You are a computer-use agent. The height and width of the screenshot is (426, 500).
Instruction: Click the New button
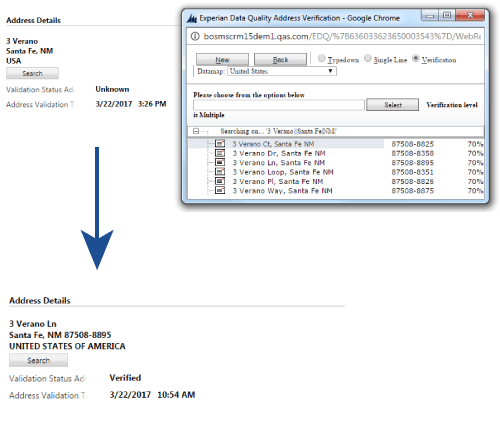pyautogui.click(x=222, y=60)
